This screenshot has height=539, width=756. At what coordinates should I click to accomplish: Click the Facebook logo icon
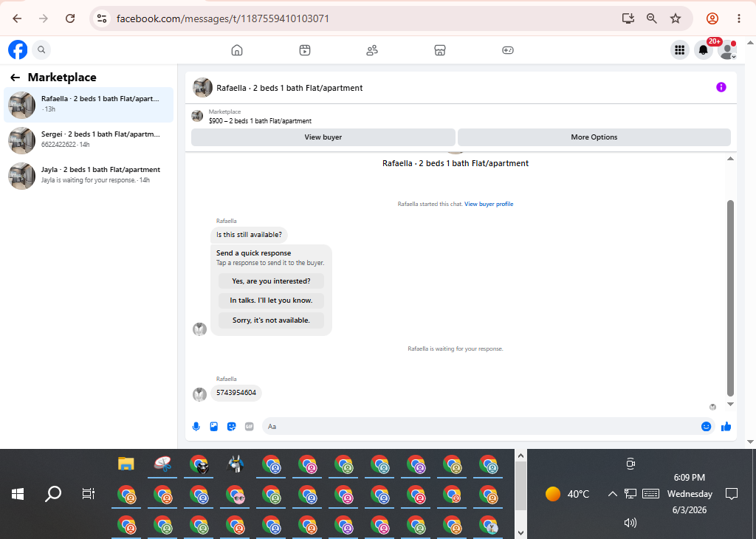pos(18,49)
